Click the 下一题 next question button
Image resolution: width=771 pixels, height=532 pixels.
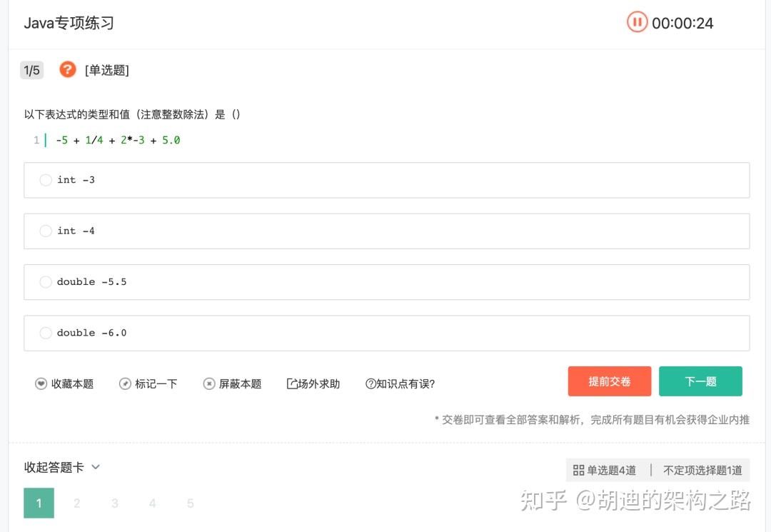[700, 381]
